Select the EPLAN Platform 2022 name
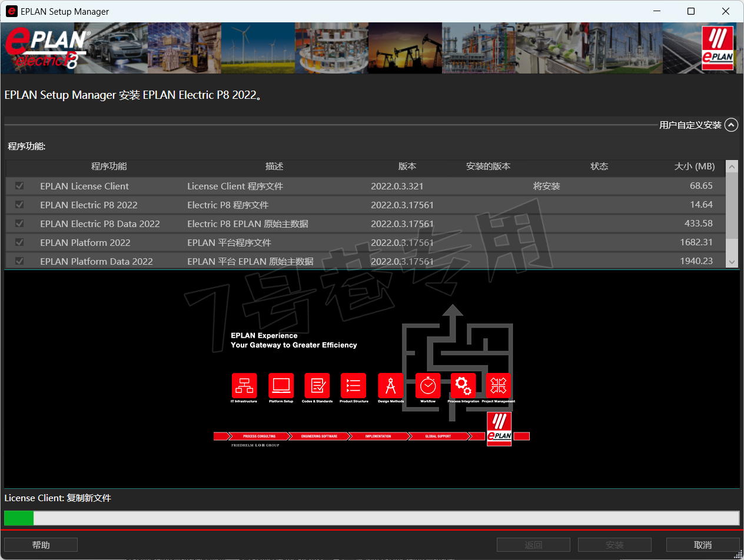Viewport: 744px width, 560px height. (85, 242)
